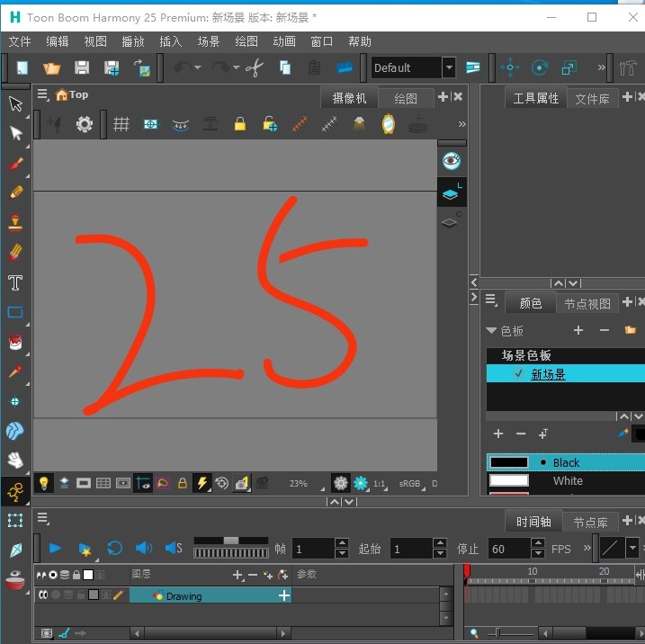Click the camera view gear settings icon
This screenshot has width=645, height=644.
[x=85, y=124]
